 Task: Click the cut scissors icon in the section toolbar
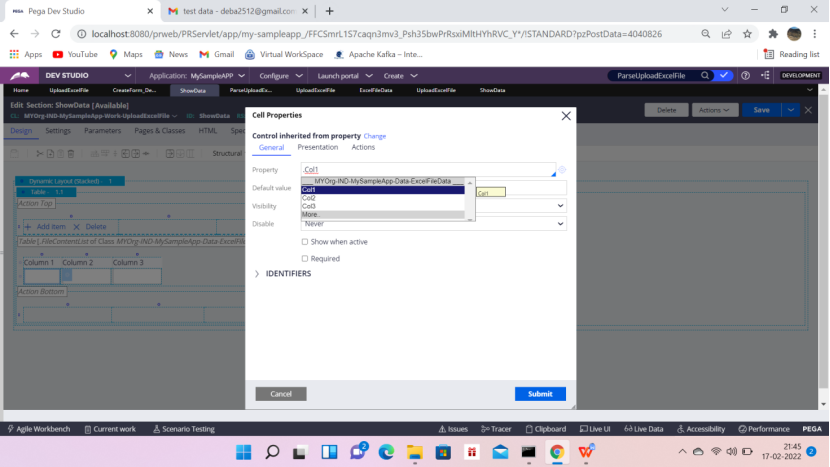(40, 154)
